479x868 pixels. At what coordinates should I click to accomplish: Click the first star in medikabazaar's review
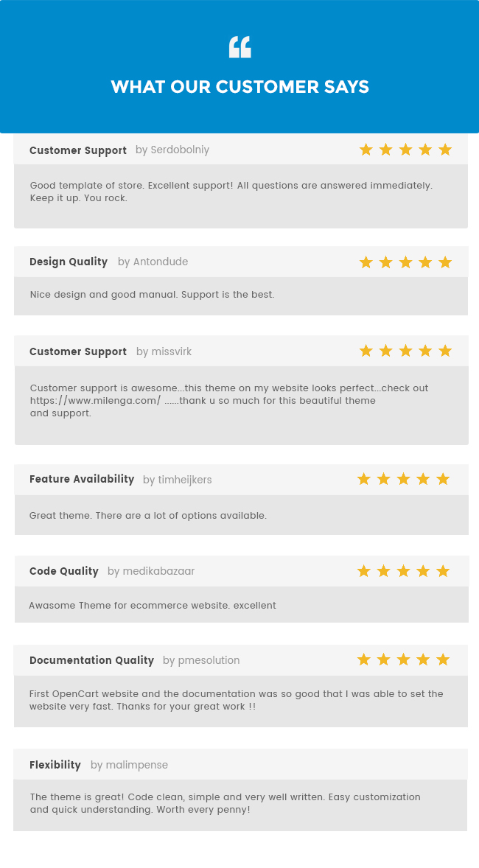pos(364,571)
